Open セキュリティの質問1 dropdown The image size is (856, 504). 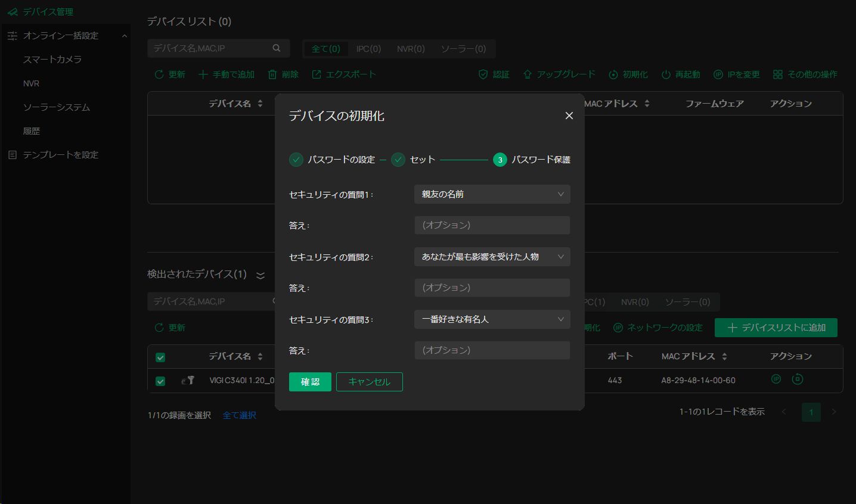point(492,194)
